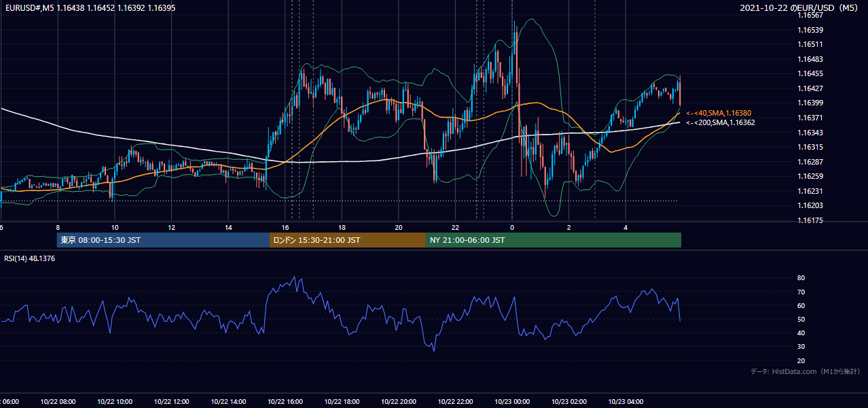Click hour label 18 above session bars
Screen dimensions: 868x408
(x=342, y=227)
